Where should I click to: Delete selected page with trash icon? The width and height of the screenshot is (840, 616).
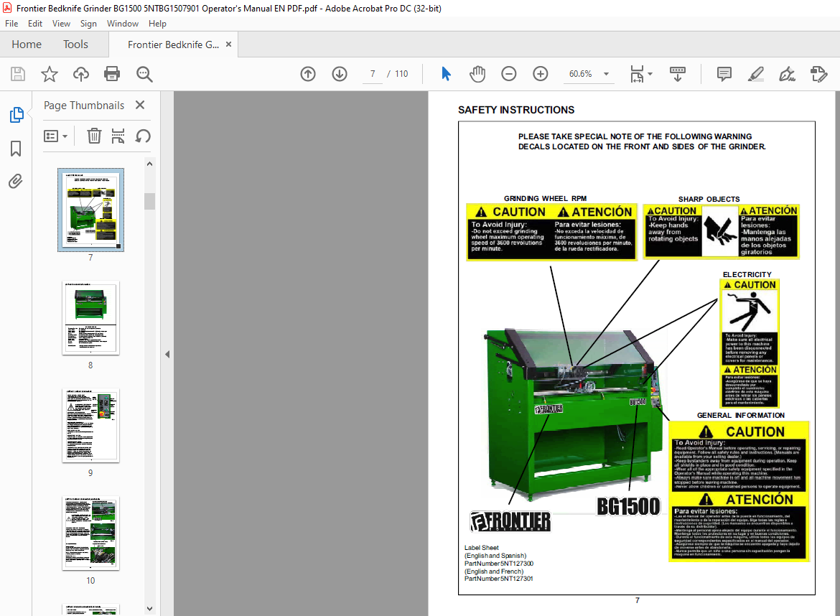click(x=94, y=136)
